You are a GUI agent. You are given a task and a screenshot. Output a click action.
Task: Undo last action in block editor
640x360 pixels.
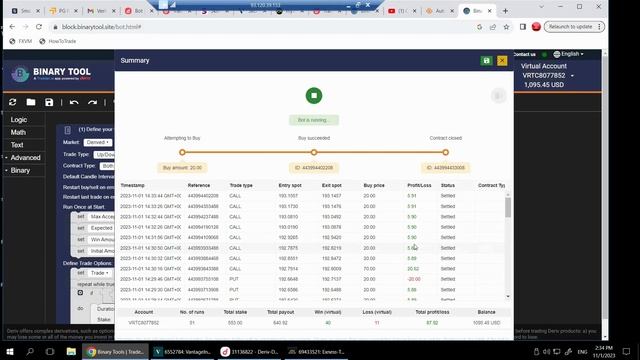coord(74,102)
